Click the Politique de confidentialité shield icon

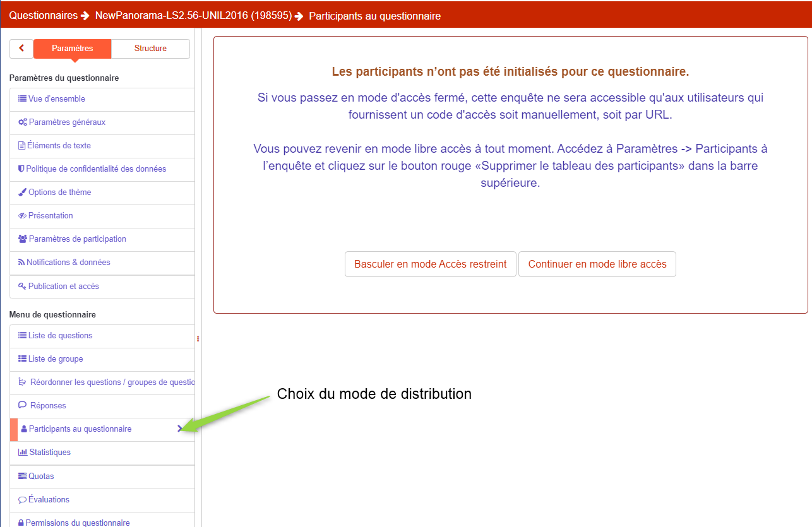pyautogui.click(x=21, y=169)
